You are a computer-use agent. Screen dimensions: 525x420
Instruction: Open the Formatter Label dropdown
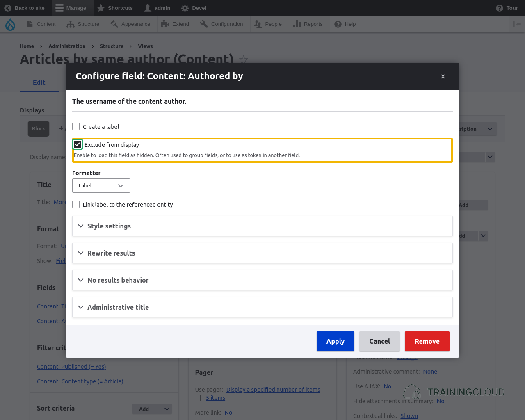pos(101,185)
